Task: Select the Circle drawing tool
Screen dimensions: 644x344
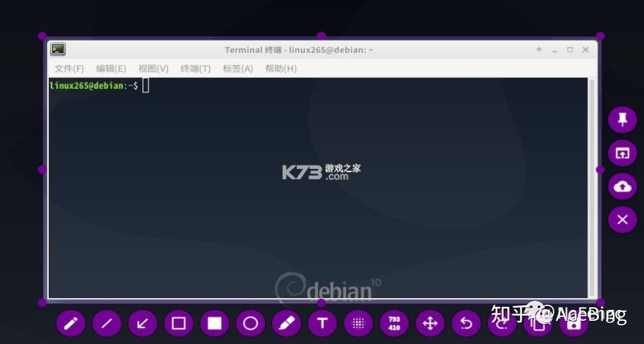Action: (x=251, y=323)
